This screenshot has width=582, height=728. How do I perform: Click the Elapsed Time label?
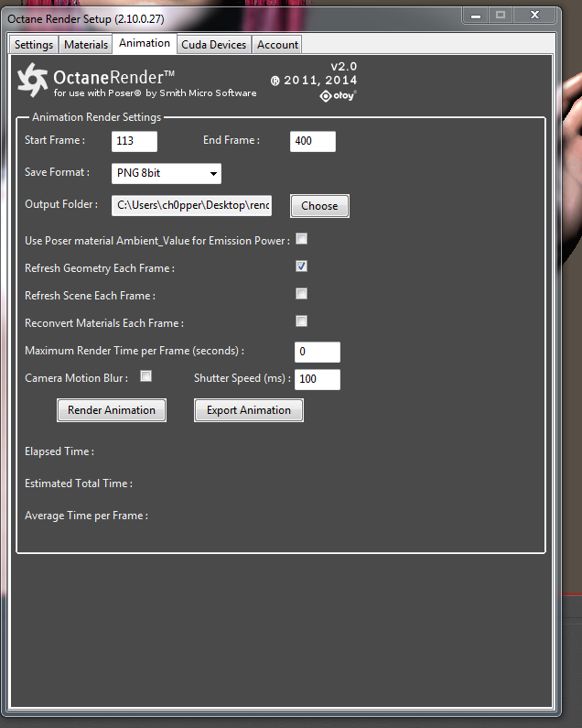(59, 451)
